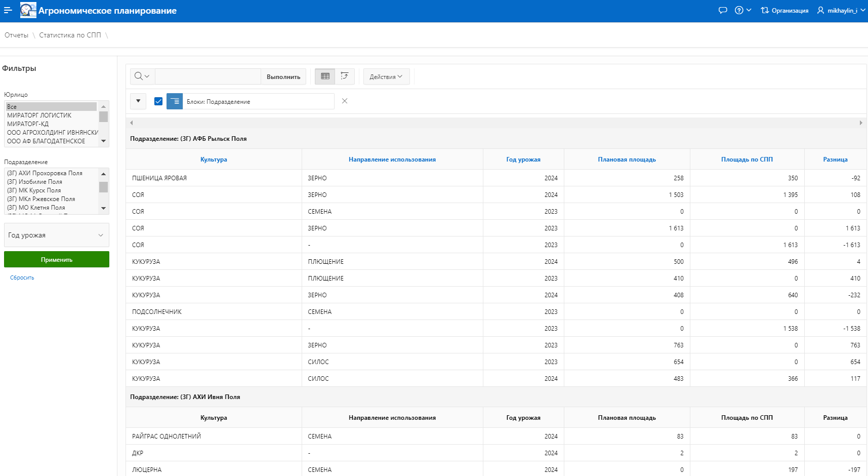Viewport: 868px width, 476px height.
Task: Expand the Действия actions menu
Action: pyautogui.click(x=386, y=76)
